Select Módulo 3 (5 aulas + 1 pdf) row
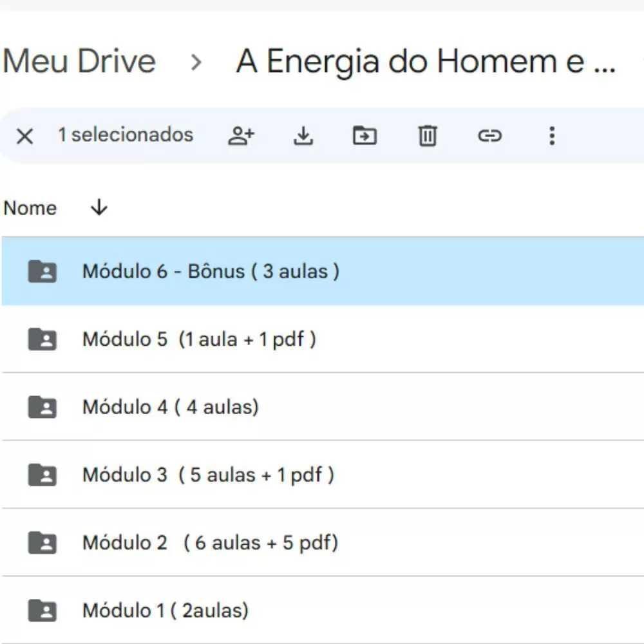The width and height of the screenshot is (644, 644). pos(208,475)
